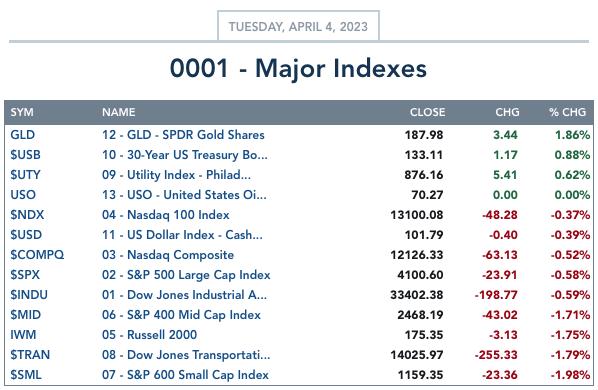Open the USO symbol link

(23, 195)
